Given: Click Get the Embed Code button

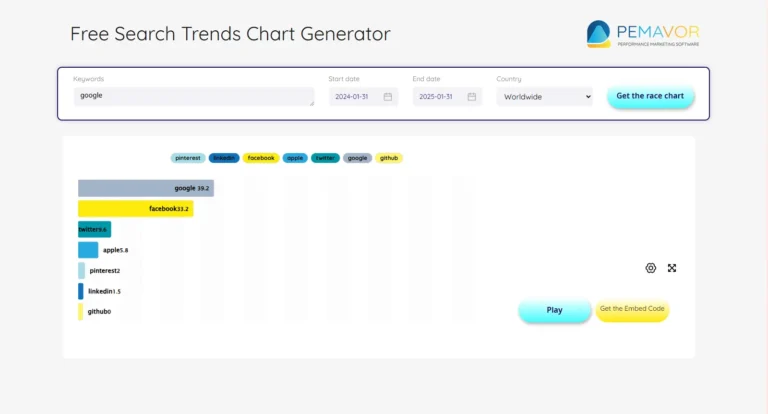Looking at the screenshot, I should point(632,309).
